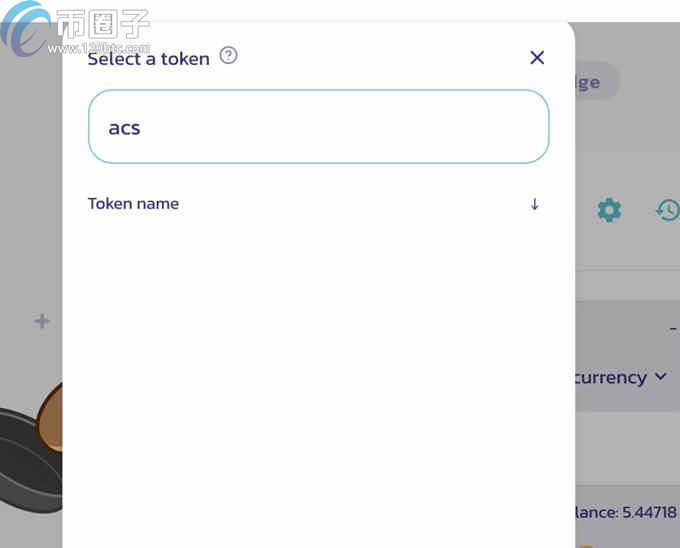Toggle the down-arrow sort order icon

535,204
